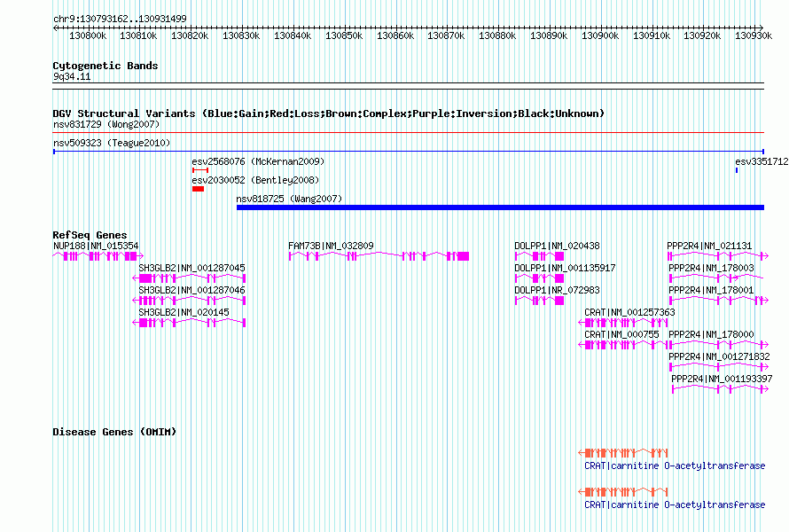Viewport: 789px width, 532px height.
Task: Click the PPP2R4 NM_178001 transcript glyph
Action: tap(719, 301)
